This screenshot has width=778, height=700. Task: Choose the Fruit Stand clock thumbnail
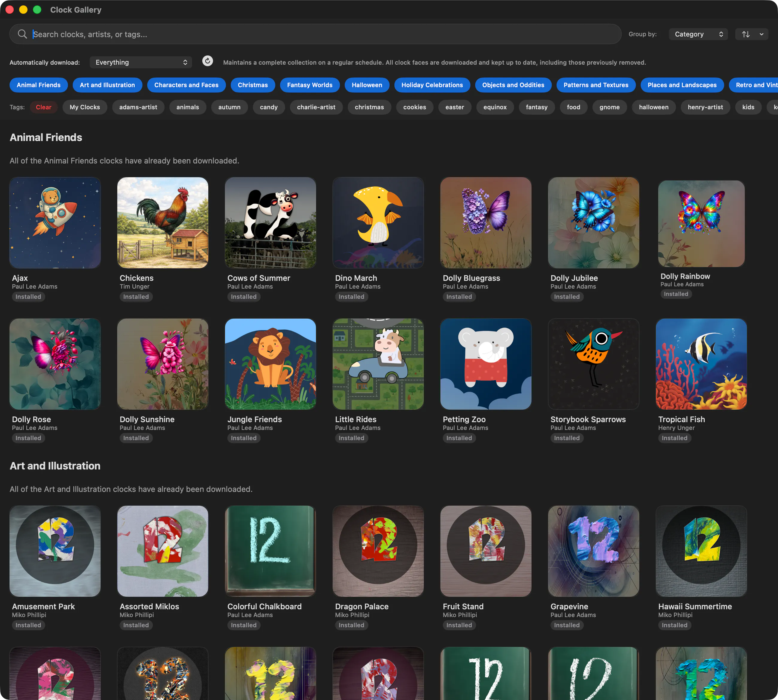[486, 551]
